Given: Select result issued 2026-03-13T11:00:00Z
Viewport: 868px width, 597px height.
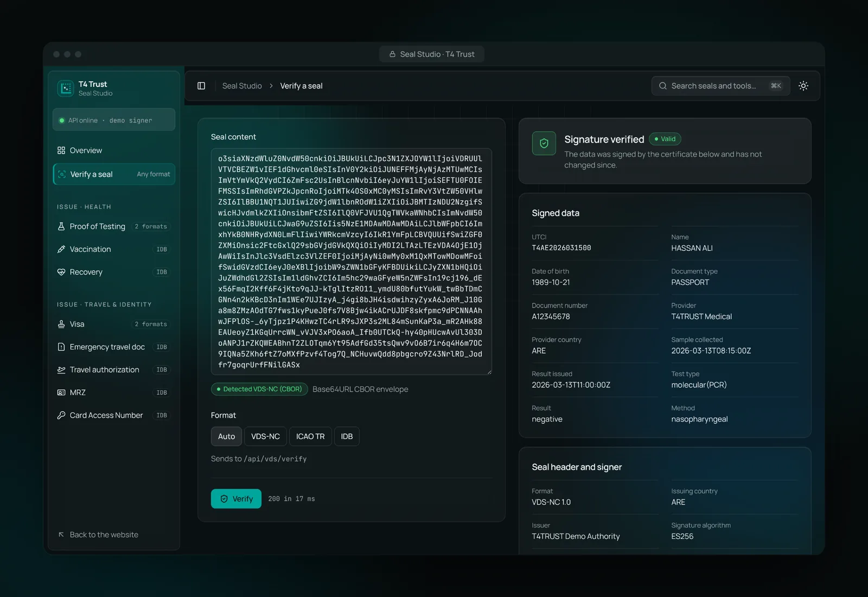Looking at the screenshot, I should tap(571, 385).
